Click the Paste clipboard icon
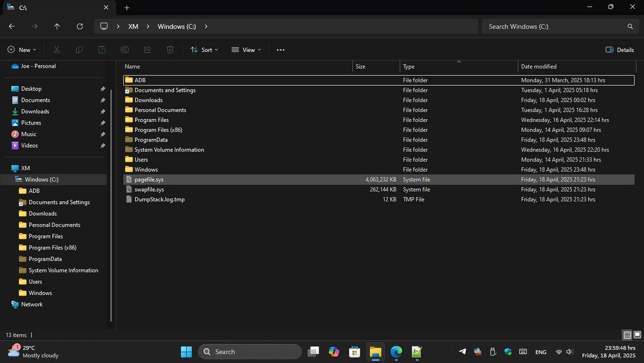The image size is (644, 363). [x=102, y=50]
